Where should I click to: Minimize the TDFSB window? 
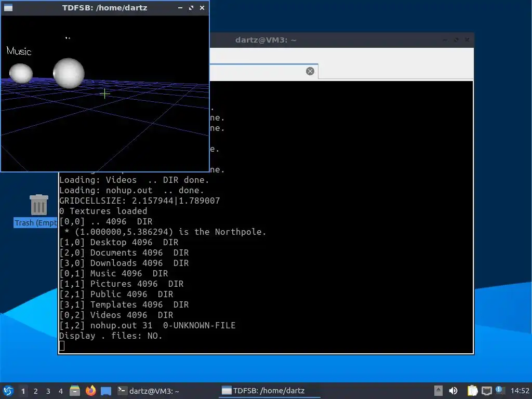(x=180, y=7)
